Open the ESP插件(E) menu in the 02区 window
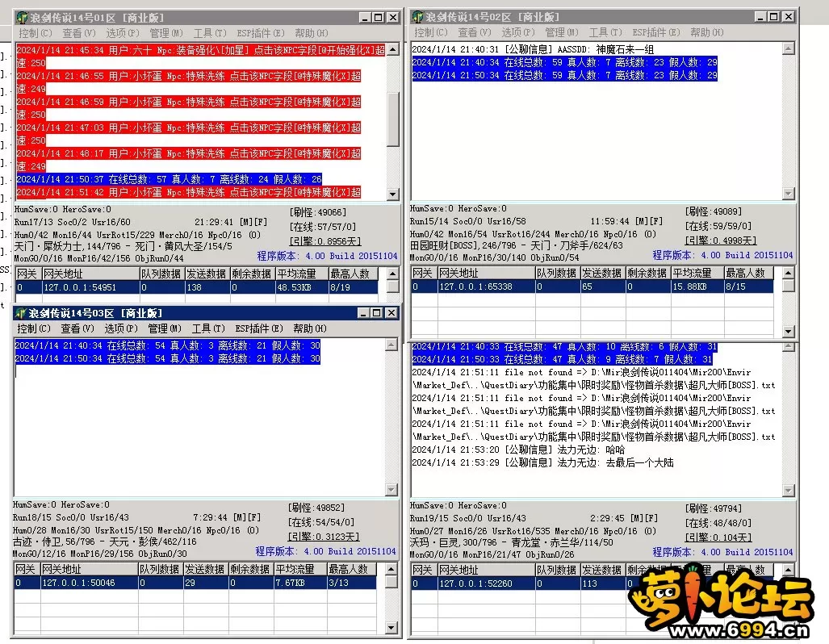The width and height of the screenshot is (829, 644). pos(655,33)
